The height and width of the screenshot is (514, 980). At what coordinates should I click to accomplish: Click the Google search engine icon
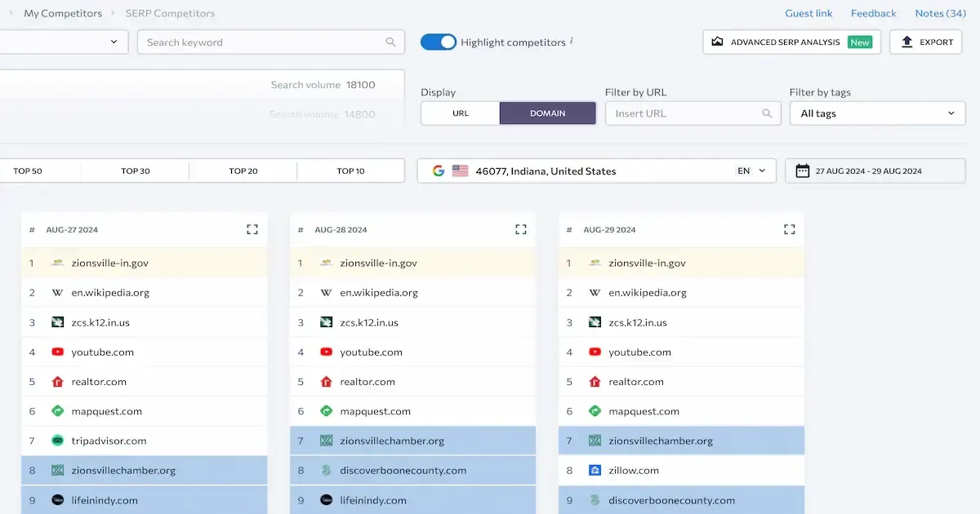pyautogui.click(x=439, y=171)
